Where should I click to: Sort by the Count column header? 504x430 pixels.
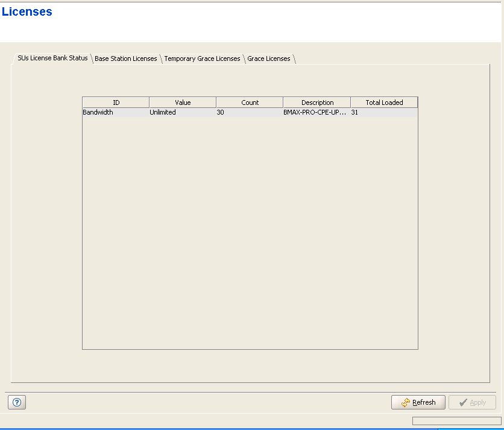click(x=250, y=103)
